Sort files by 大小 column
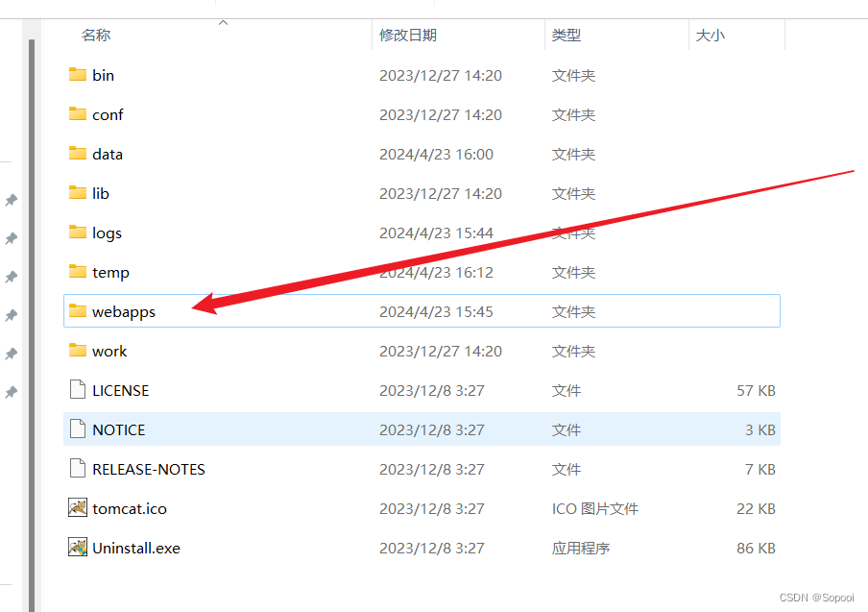Screen dimensions: 868x612 point(711,35)
